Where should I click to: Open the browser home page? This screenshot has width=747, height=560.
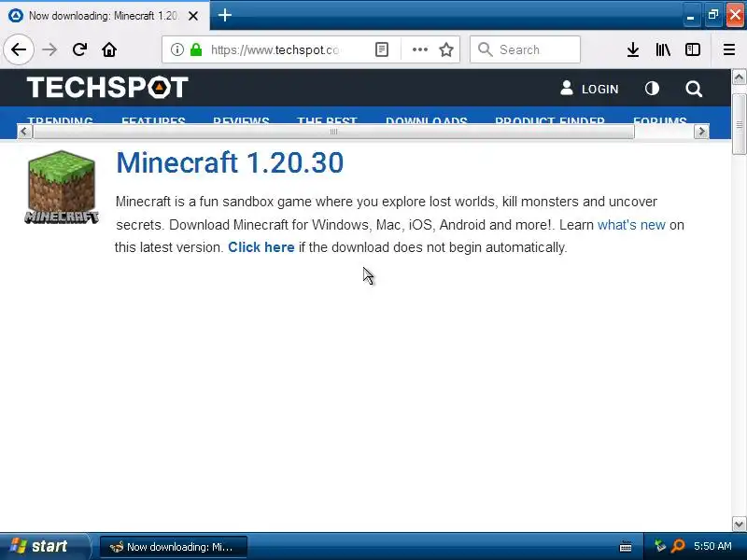pos(109,49)
